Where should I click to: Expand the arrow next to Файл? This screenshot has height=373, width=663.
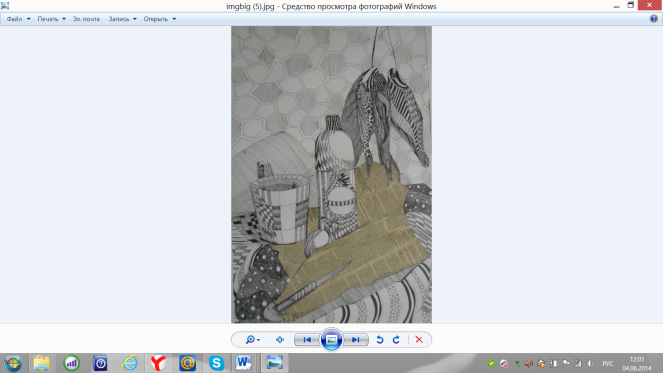[29, 19]
